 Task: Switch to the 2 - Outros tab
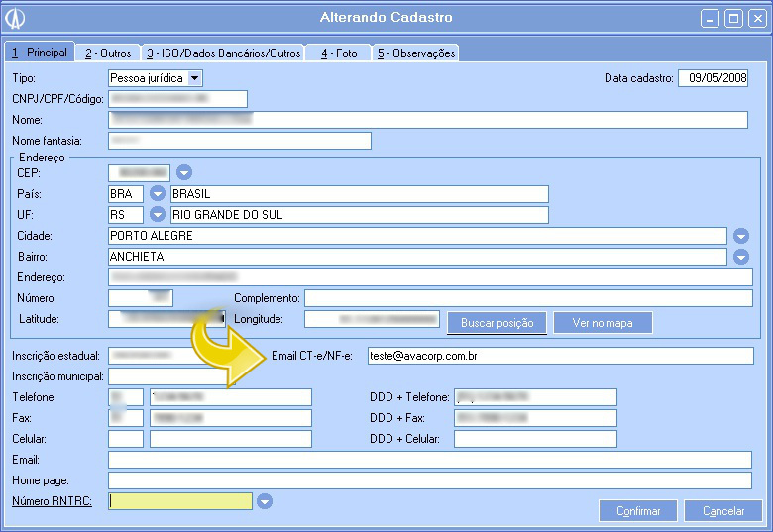[107, 53]
